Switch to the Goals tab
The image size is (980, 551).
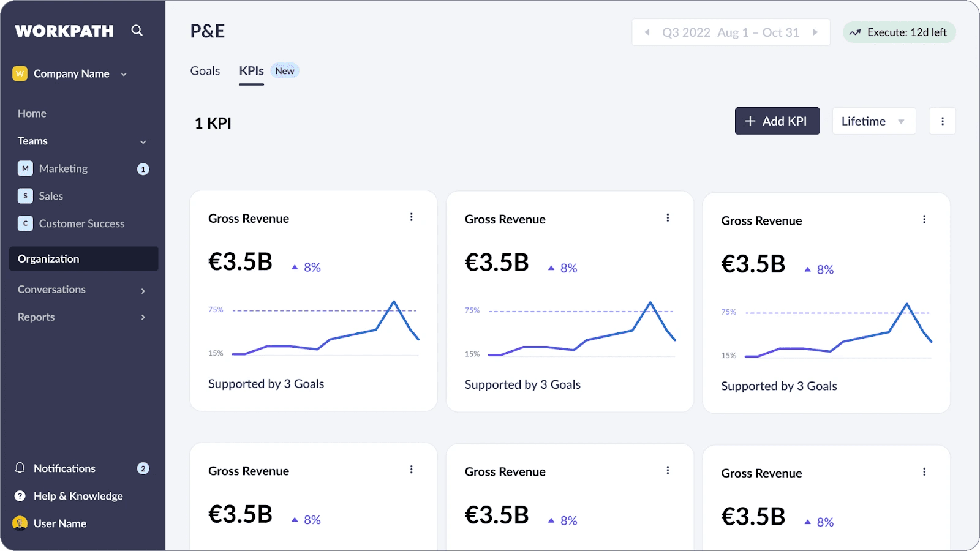(x=205, y=71)
